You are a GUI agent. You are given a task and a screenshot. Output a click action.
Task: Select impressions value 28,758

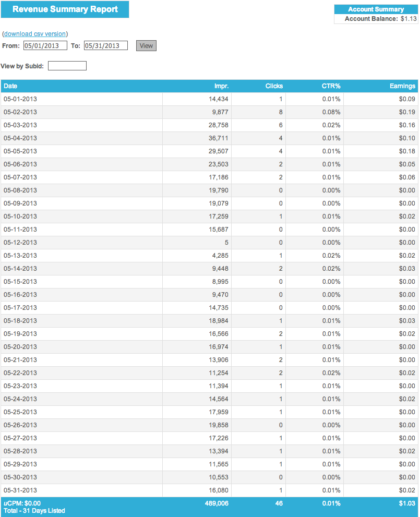(218, 125)
